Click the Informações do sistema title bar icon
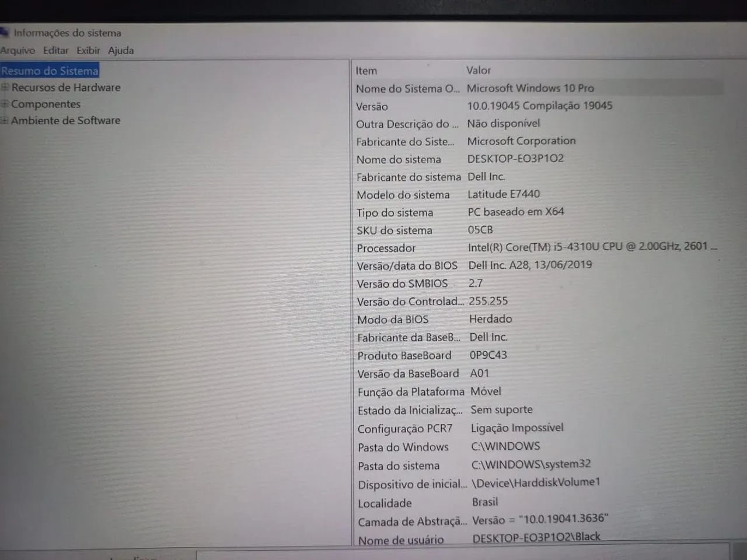The width and height of the screenshot is (747, 560). pos(5,33)
